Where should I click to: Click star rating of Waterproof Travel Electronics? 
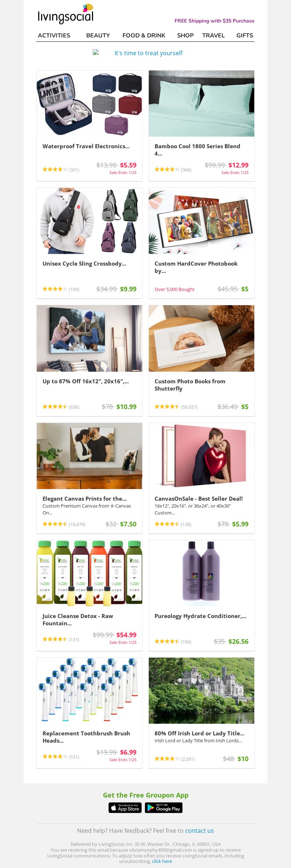click(55, 169)
